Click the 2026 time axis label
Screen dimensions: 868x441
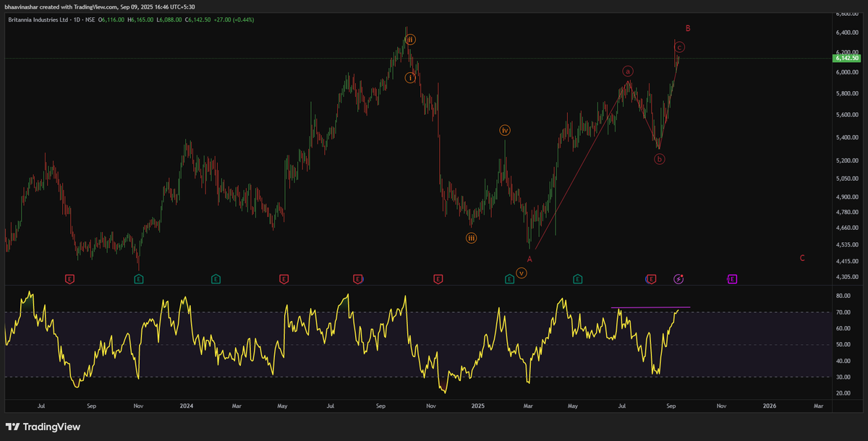[x=770, y=406]
